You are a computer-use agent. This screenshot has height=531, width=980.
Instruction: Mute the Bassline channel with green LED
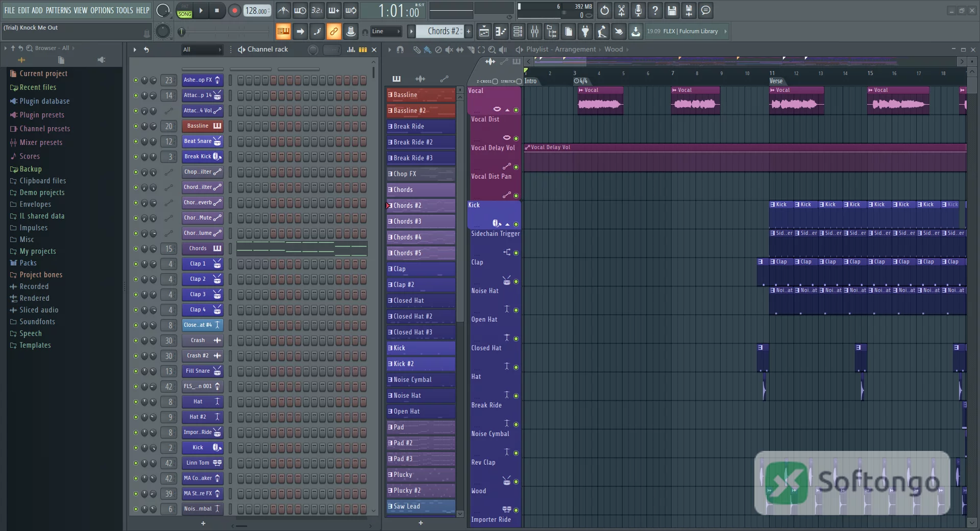click(136, 126)
